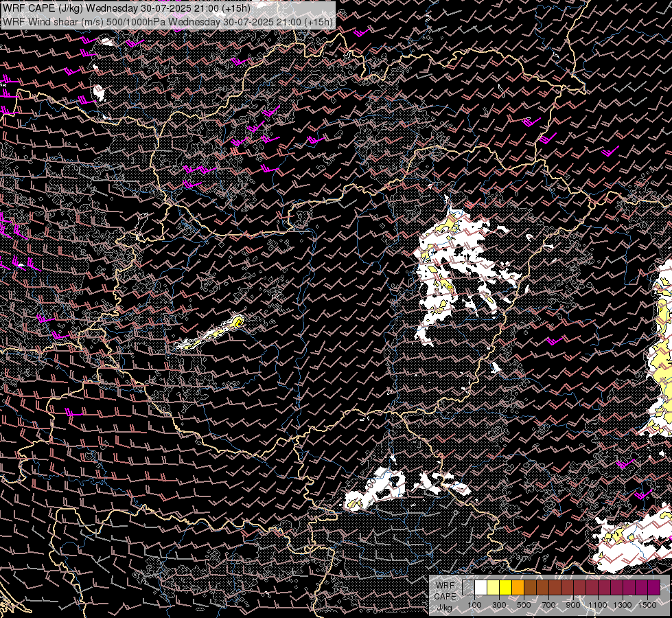Screen dimensions: 672x618
Task: Click the legend value 1300
Action: click(623, 605)
